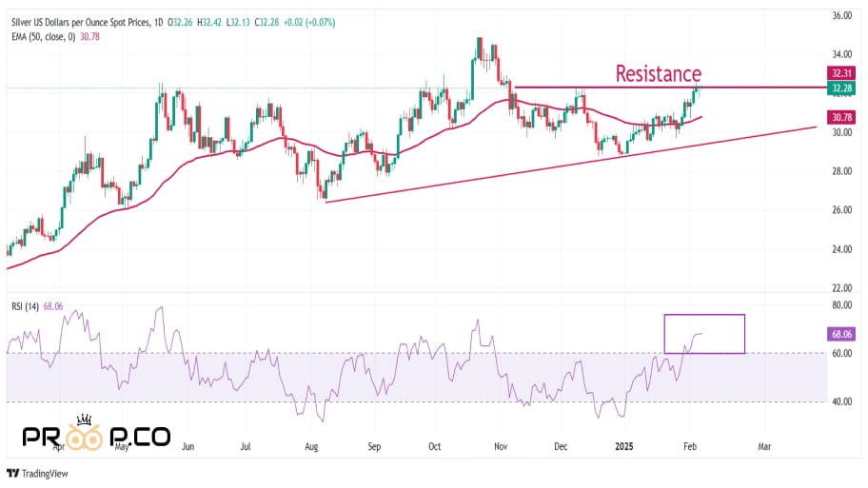The height and width of the screenshot is (488, 868).
Task: Open the TradingView logo link
Action: (37, 474)
